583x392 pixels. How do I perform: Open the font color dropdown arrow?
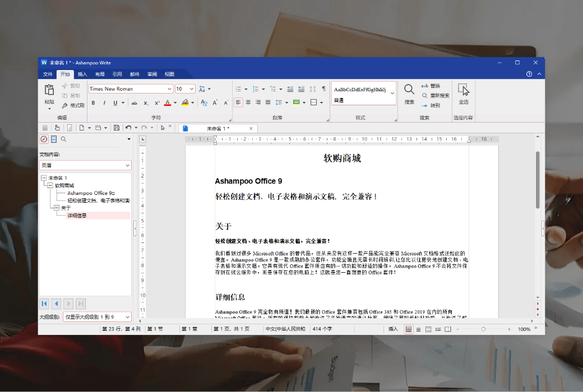pyautogui.click(x=175, y=103)
